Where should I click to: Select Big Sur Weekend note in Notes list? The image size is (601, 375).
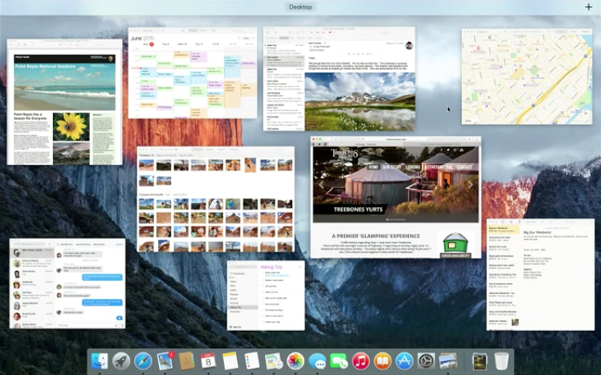click(x=503, y=229)
